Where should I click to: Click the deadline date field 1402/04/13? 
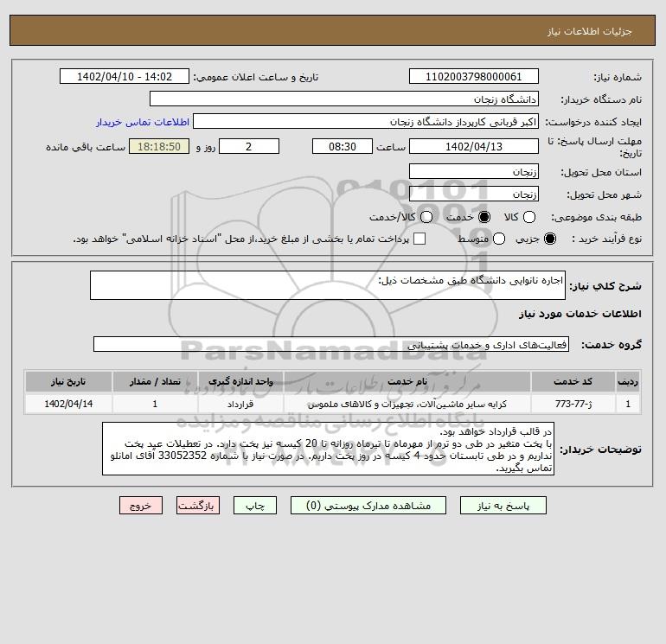click(474, 146)
